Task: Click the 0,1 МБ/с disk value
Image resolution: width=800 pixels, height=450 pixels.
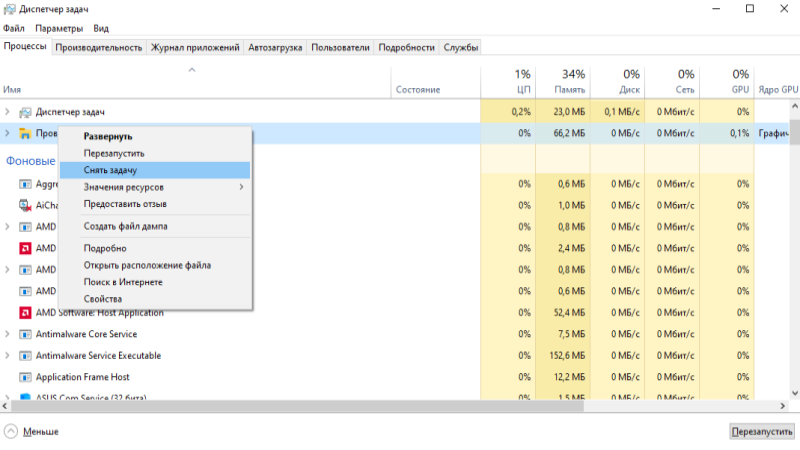Action: [x=622, y=112]
